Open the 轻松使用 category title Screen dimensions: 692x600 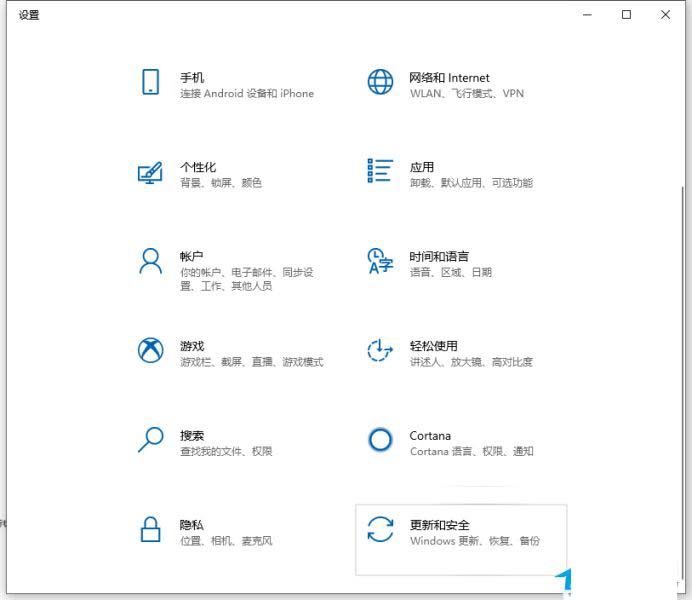tap(433, 346)
